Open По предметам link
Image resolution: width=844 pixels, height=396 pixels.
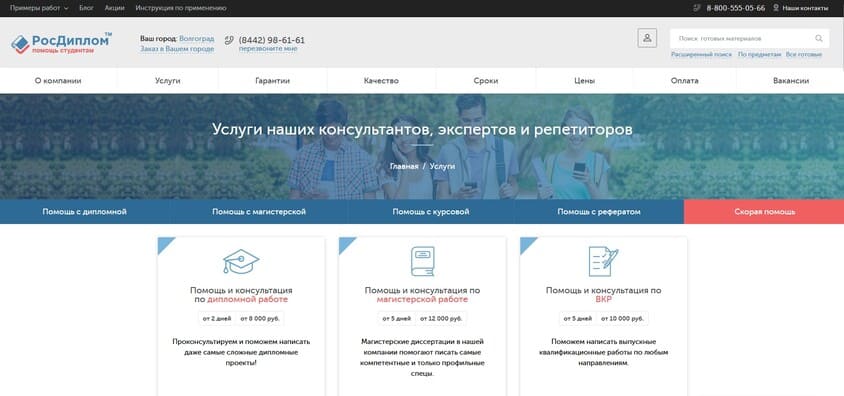[759, 54]
